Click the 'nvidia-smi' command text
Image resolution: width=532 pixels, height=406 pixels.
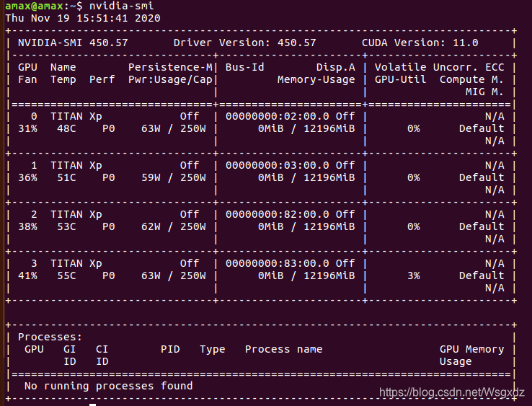pyautogui.click(x=121, y=6)
